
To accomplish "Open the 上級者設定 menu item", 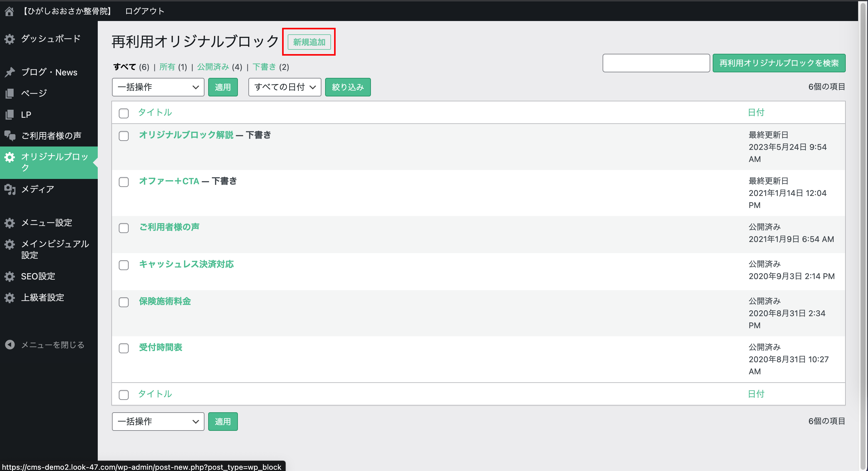I will point(42,298).
